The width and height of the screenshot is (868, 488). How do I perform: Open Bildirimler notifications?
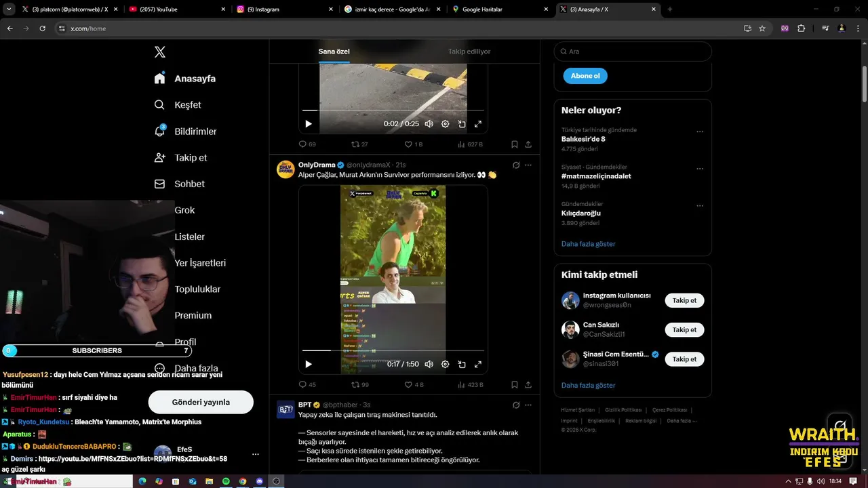[186, 131]
